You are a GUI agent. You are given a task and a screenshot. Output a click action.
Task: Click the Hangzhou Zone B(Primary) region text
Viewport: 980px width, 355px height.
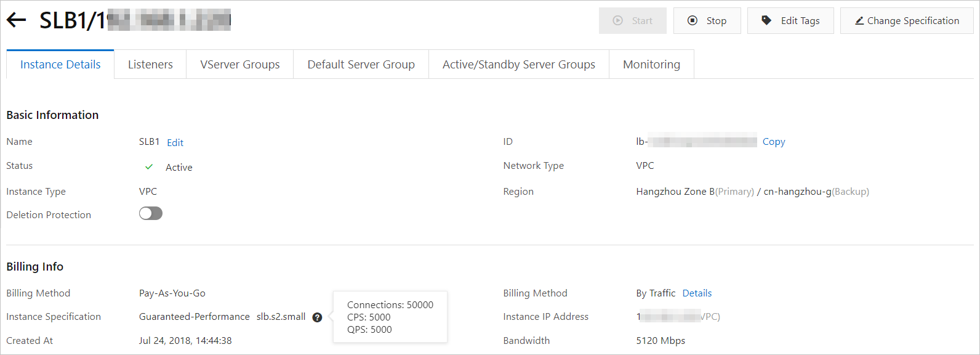coord(695,192)
